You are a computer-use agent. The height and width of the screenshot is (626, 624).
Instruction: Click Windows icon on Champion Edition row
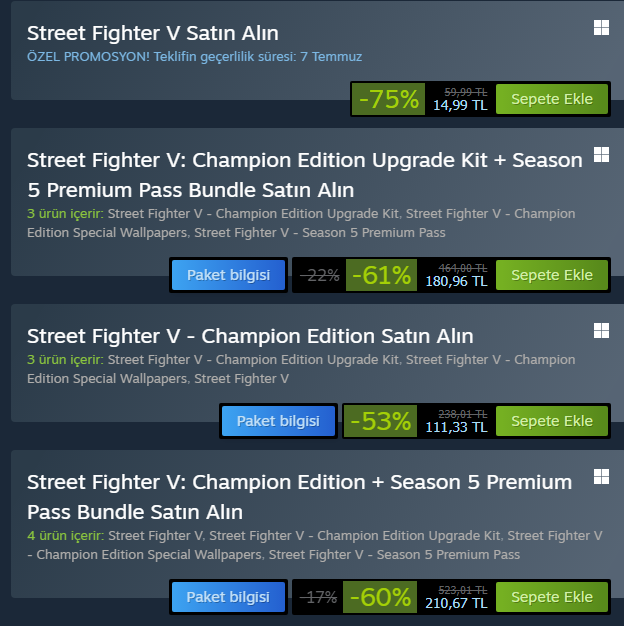(601, 330)
